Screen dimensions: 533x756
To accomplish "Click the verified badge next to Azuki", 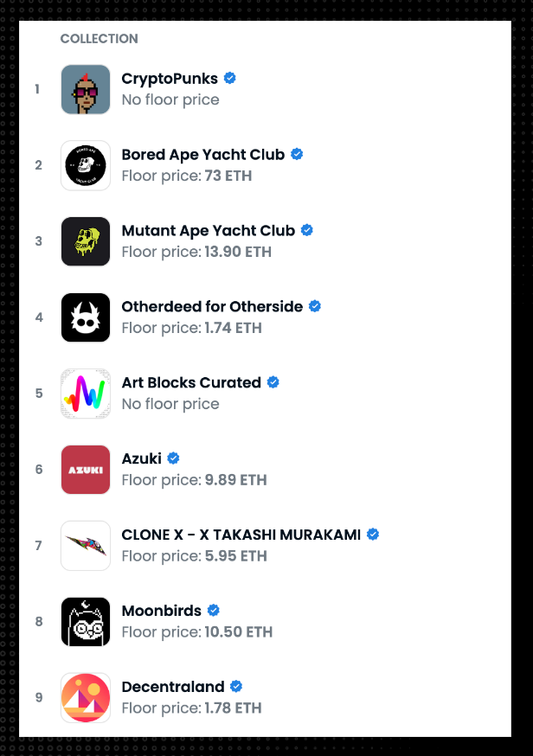I will [174, 458].
